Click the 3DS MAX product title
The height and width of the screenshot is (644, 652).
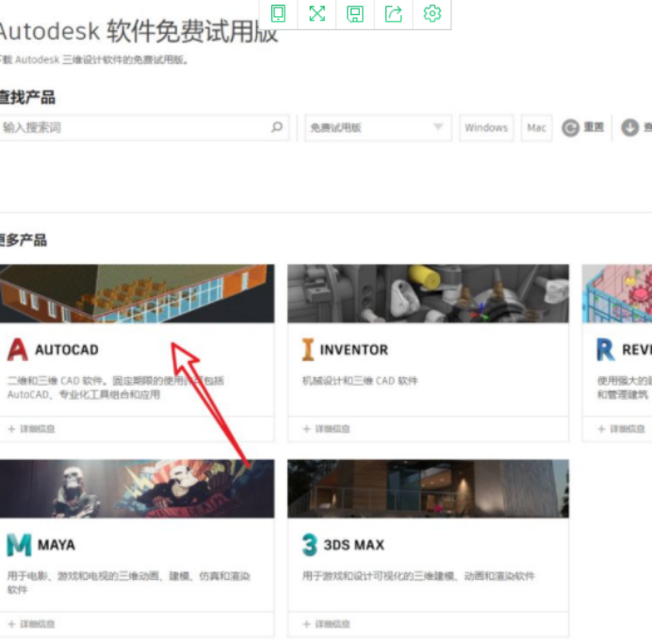click(x=354, y=545)
